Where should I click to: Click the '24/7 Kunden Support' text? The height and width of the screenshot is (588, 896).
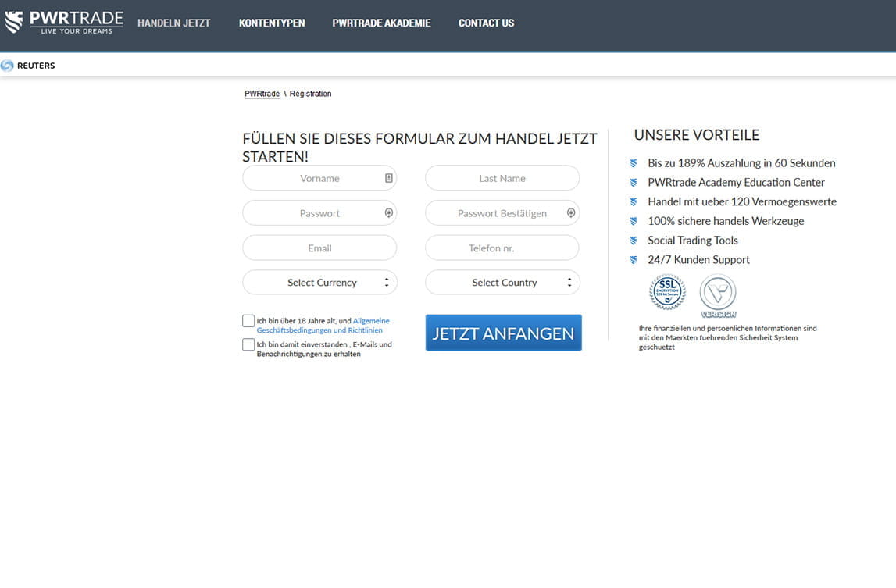(x=698, y=260)
